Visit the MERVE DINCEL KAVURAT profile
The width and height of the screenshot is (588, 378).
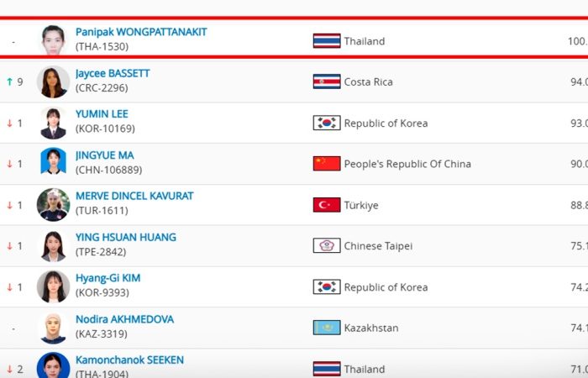click(134, 196)
